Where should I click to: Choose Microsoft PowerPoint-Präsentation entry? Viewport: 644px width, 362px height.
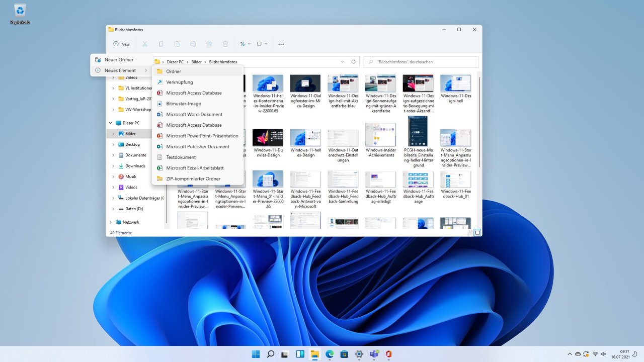point(198,136)
